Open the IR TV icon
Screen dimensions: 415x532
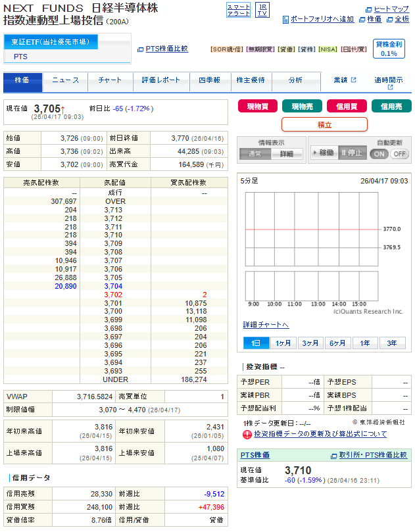262,10
